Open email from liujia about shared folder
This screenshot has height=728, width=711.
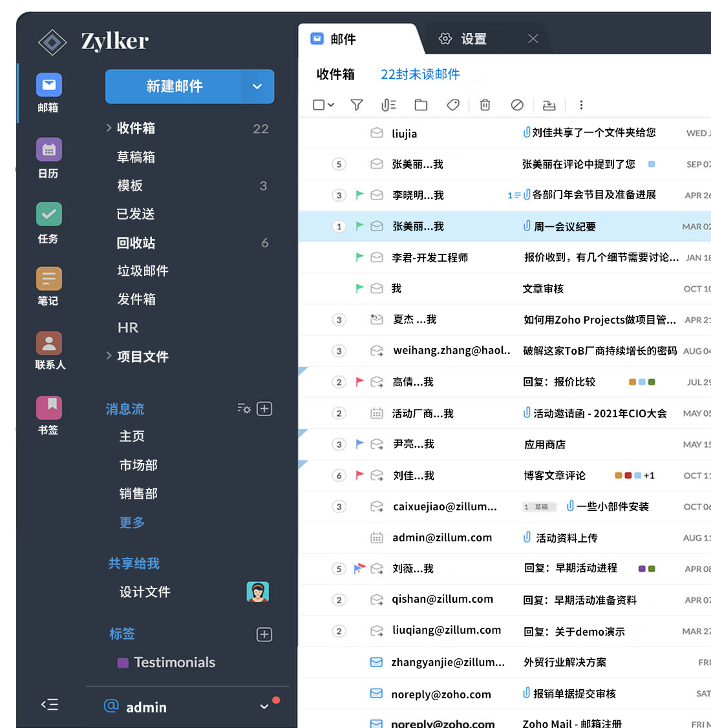pyautogui.click(x=505, y=133)
